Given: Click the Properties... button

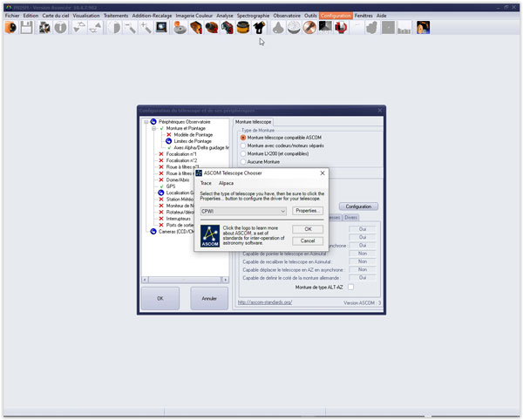Looking at the screenshot, I should click(x=308, y=211).
